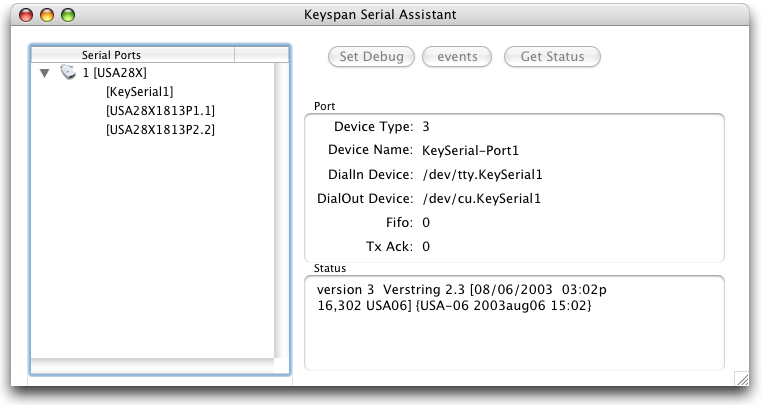Click the green zoom window button

(x=68, y=15)
